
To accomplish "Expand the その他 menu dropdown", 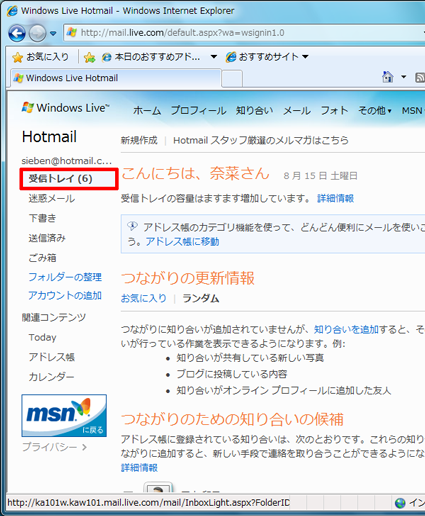I will pos(375,110).
